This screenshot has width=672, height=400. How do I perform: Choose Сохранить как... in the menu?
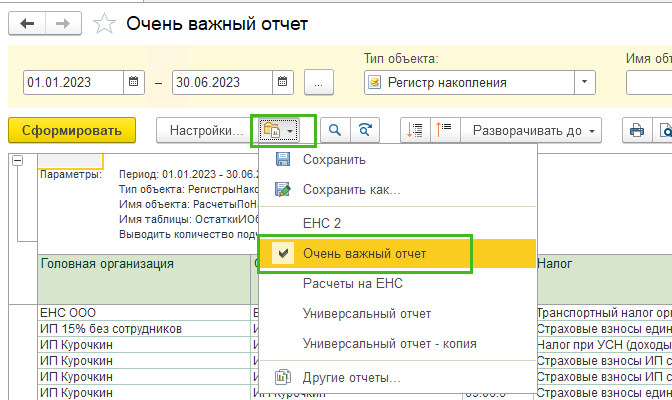pyautogui.click(x=398, y=189)
